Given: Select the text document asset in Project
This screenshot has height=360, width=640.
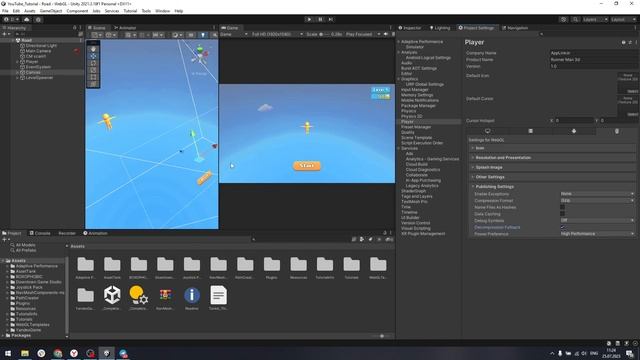Looking at the screenshot, I should click(218, 295).
